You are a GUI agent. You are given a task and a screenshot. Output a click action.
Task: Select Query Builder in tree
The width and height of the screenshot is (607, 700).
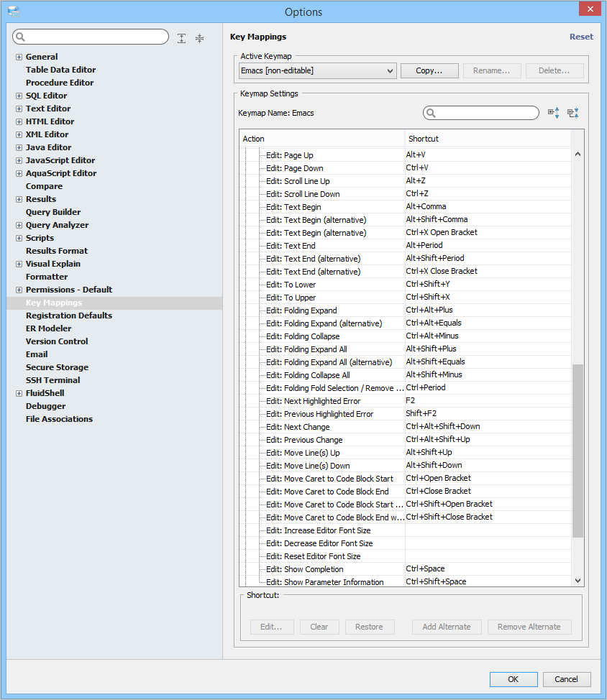[53, 212]
